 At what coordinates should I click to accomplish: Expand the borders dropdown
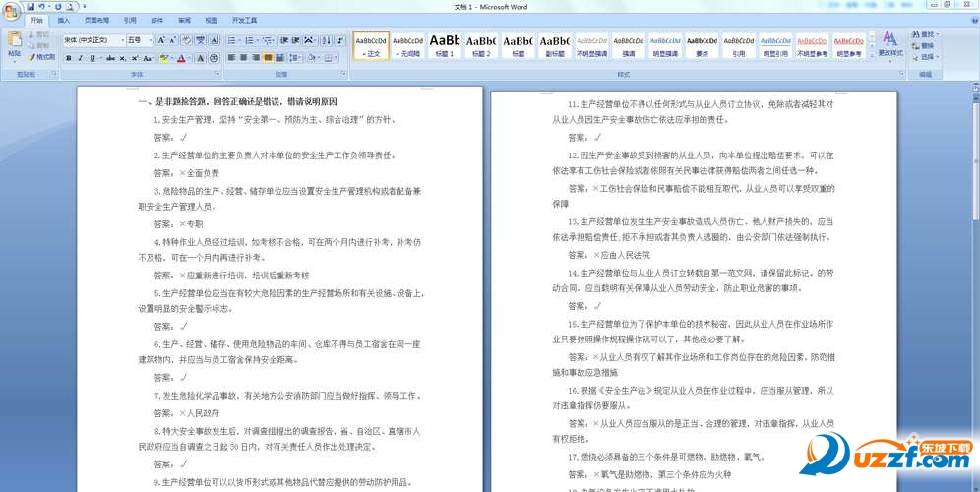pos(336,58)
